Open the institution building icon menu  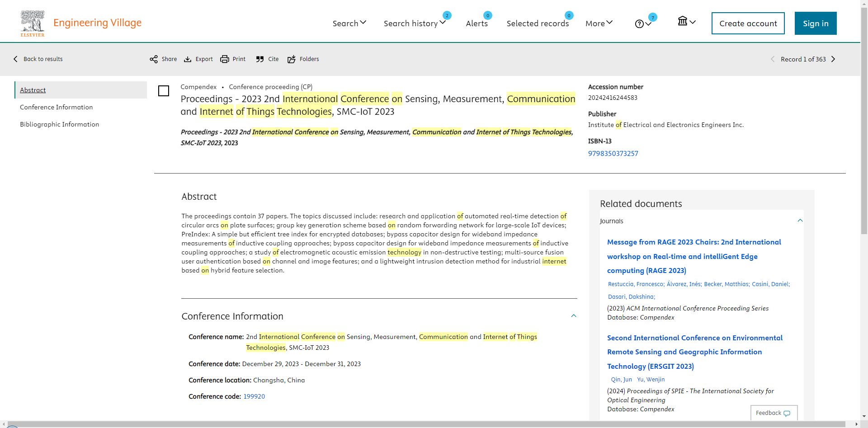[687, 21]
